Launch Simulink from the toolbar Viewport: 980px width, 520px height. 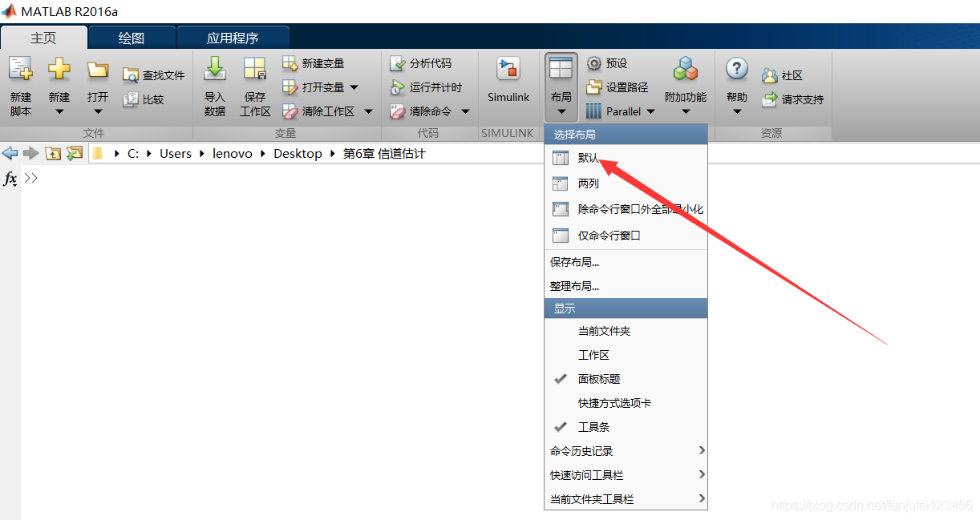click(508, 80)
